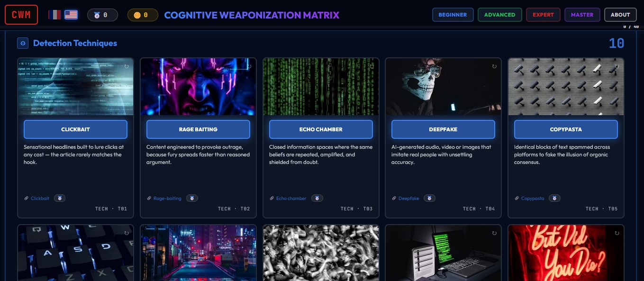
Task: Click the refresh icon on the Rage Baiting card
Action: pyautogui.click(x=249, y=67)
